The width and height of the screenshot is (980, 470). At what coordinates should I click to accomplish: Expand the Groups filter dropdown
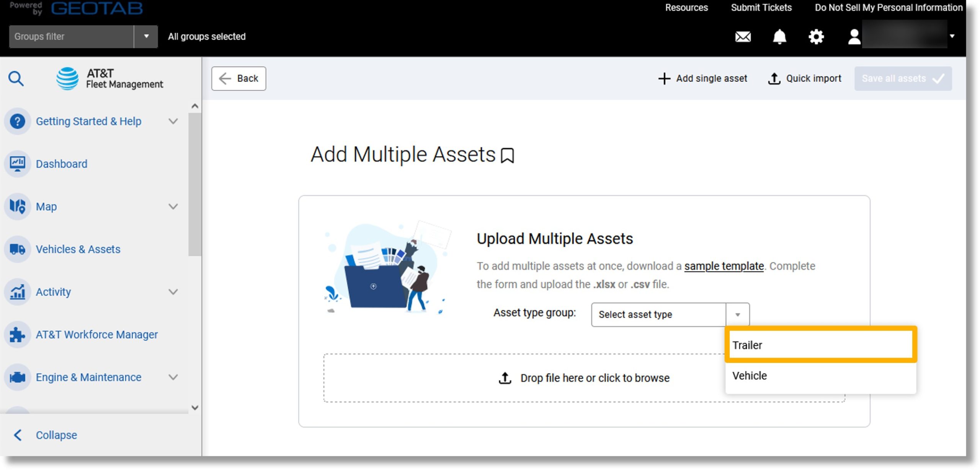coord(146,36)
